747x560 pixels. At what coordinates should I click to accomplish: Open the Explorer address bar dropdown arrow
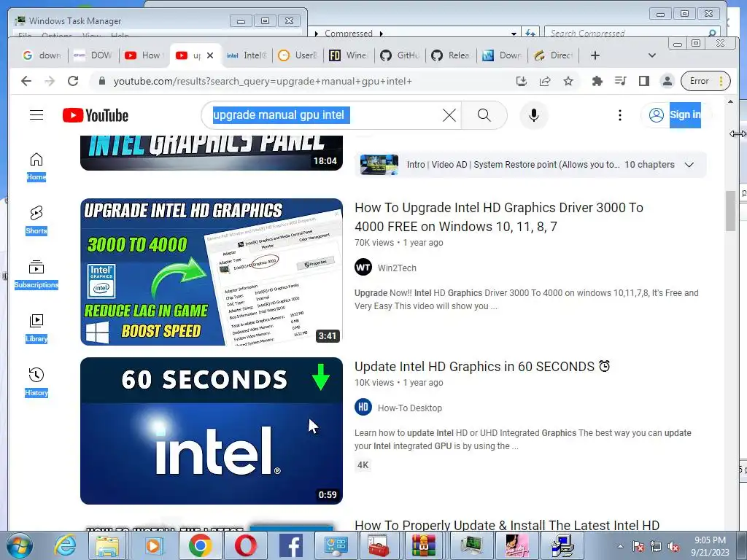click(x=514, y=34)
